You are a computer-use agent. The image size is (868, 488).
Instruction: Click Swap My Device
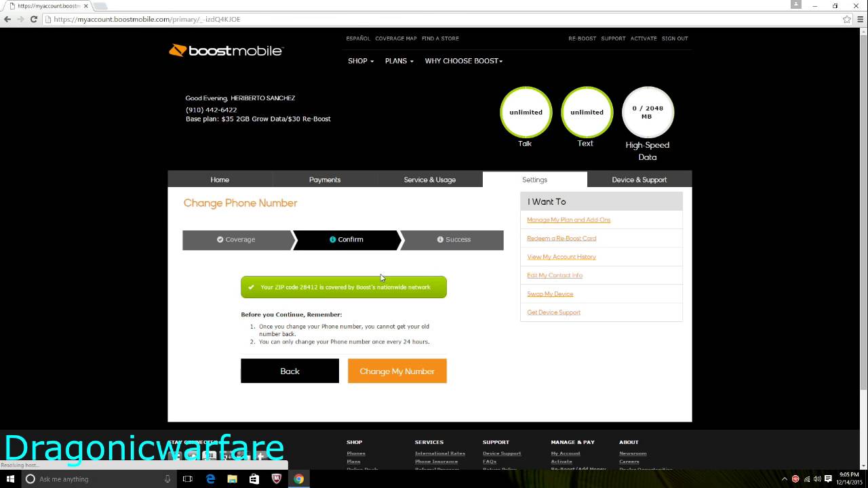pos(550,294)
